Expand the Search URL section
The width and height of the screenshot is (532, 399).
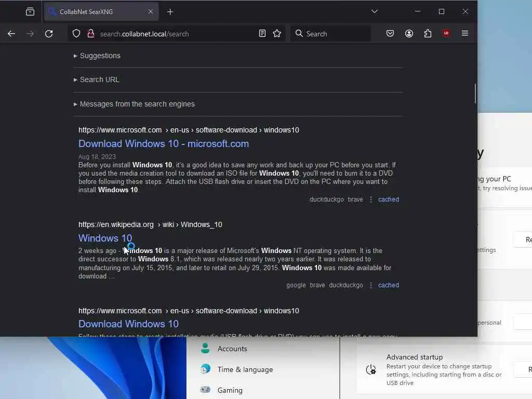(x=96, y=79)
